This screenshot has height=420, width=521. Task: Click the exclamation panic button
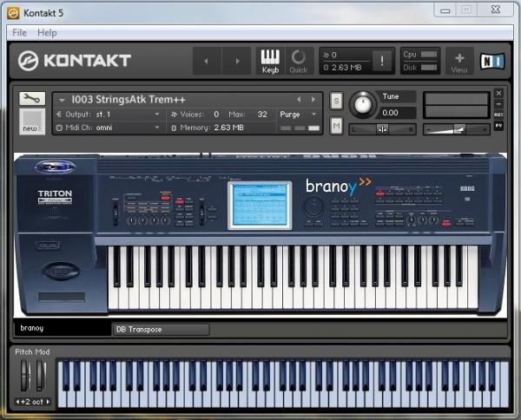click(382, 61)
